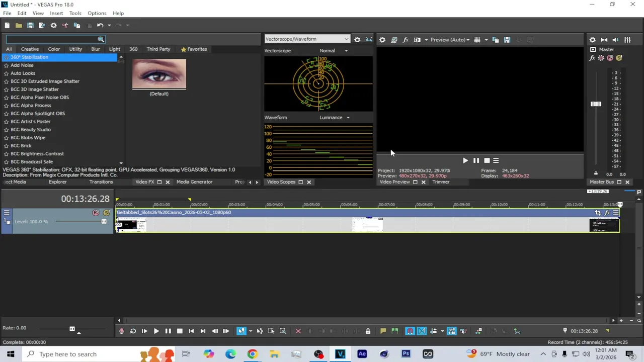
Task: Open the Waveform Luminance dropdown
Action: 335,118
